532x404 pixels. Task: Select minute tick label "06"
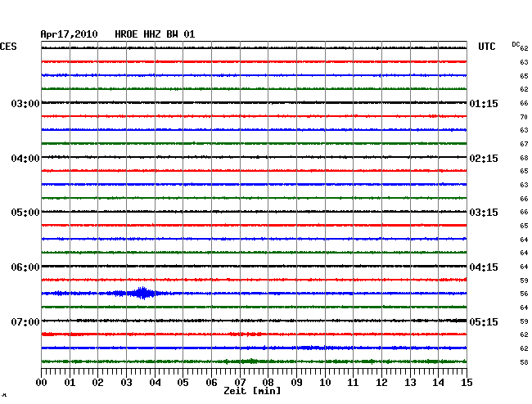coord(211,382)
